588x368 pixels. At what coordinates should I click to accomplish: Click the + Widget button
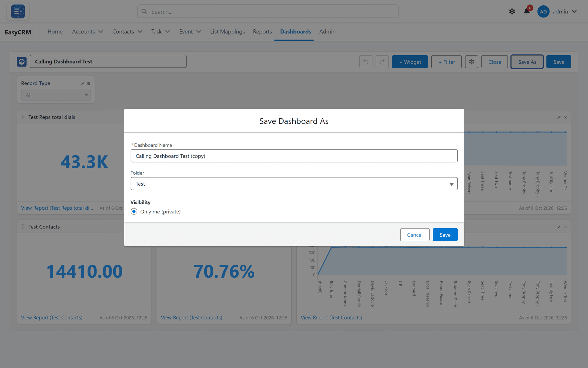[x=410, y=62]
